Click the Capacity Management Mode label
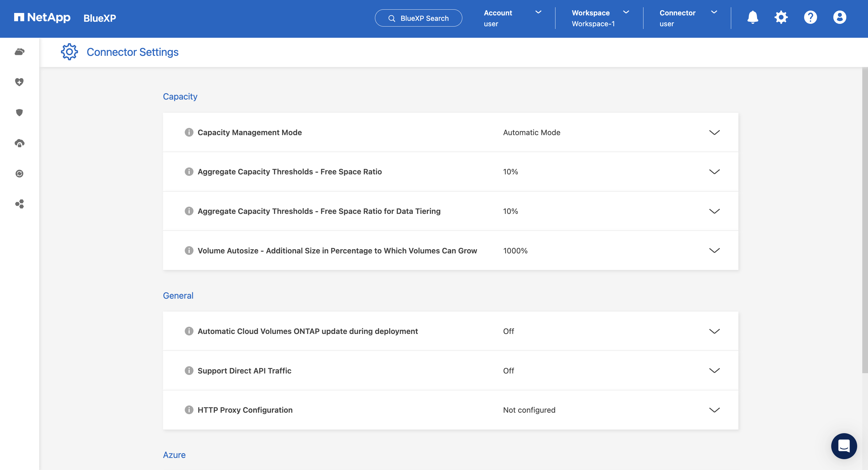This screenshot has height=470, width=868. [250, 132]
